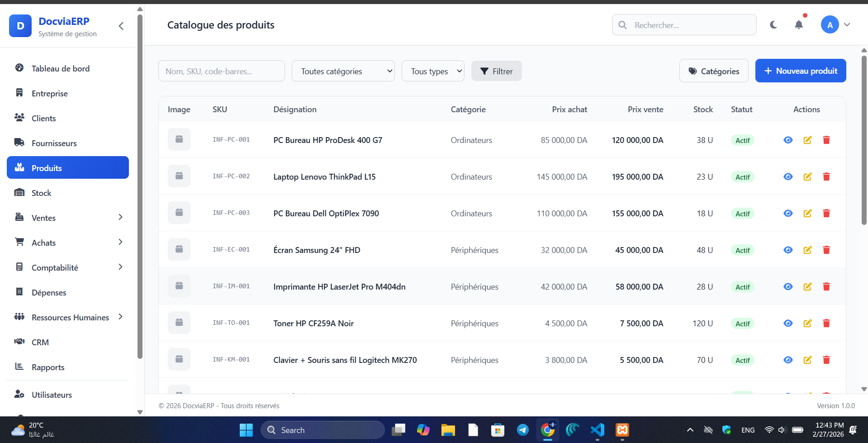This screenshot has height=443, width=868.
Task: Trash the Clavier + Souris Logitech MK270 product
Action: point(826,360)
